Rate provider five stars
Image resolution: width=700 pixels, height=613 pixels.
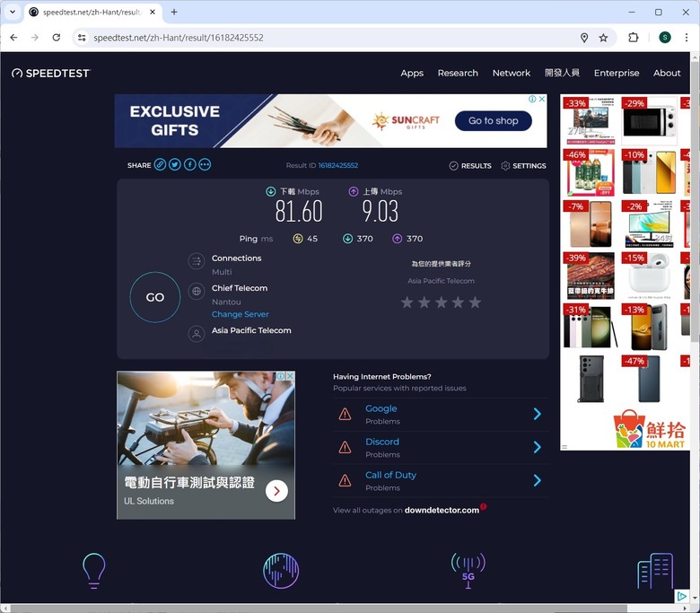coord(475,302)
